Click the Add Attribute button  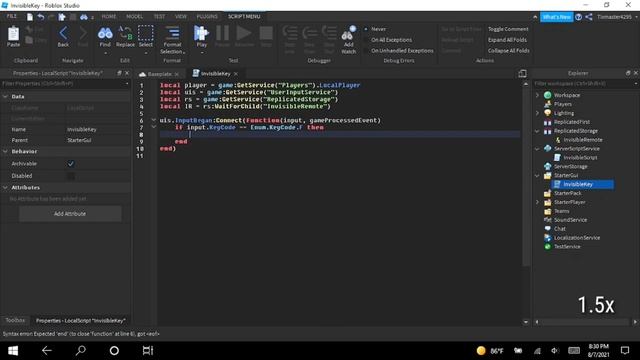pos(70,214)
